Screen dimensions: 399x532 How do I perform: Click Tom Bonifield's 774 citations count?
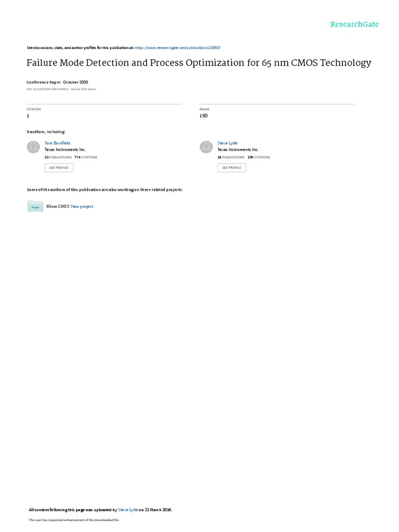tap(86, 157)
